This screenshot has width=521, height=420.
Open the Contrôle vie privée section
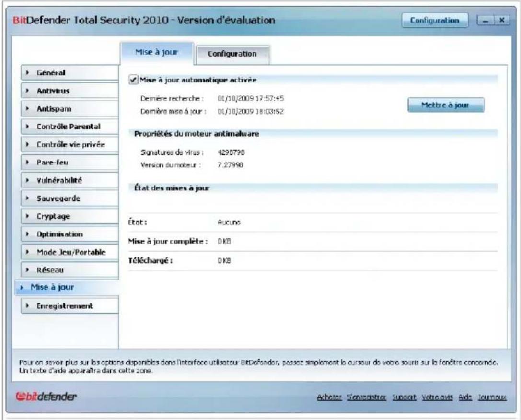(x=70, y=144)
